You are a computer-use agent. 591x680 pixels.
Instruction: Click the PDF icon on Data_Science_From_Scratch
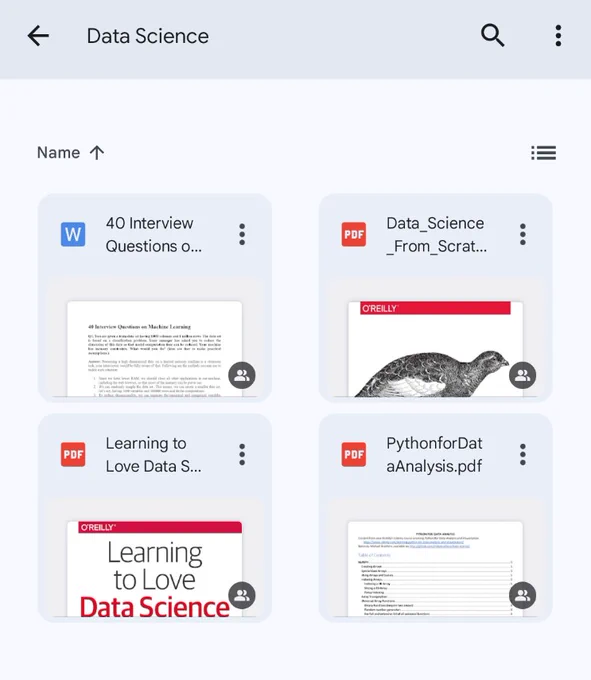click(354, 235)
